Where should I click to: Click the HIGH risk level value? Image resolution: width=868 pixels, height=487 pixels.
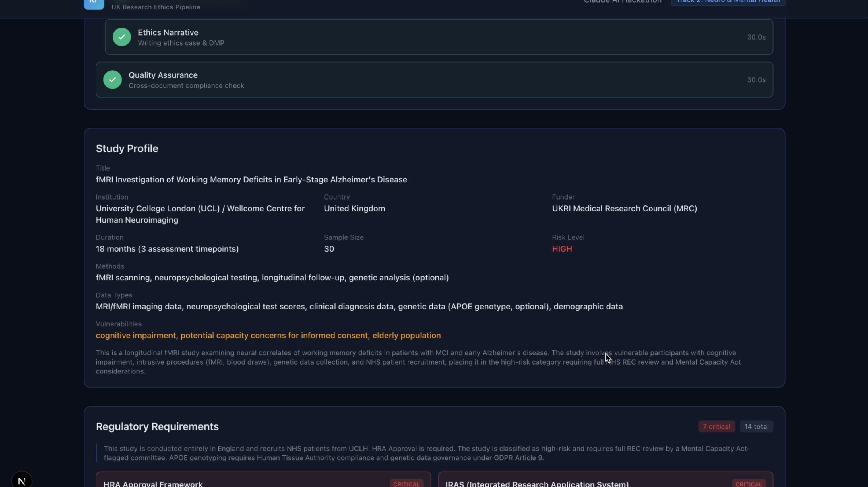562,249
